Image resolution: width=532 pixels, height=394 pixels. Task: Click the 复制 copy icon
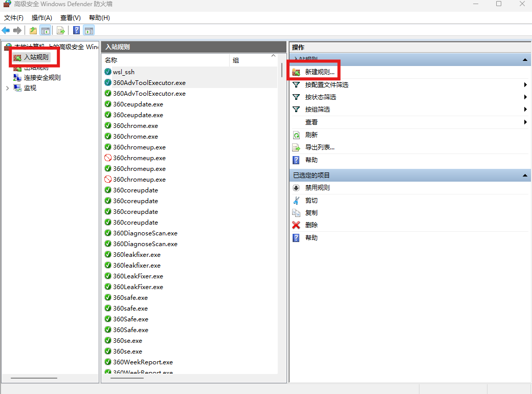(x=296, y=213)
